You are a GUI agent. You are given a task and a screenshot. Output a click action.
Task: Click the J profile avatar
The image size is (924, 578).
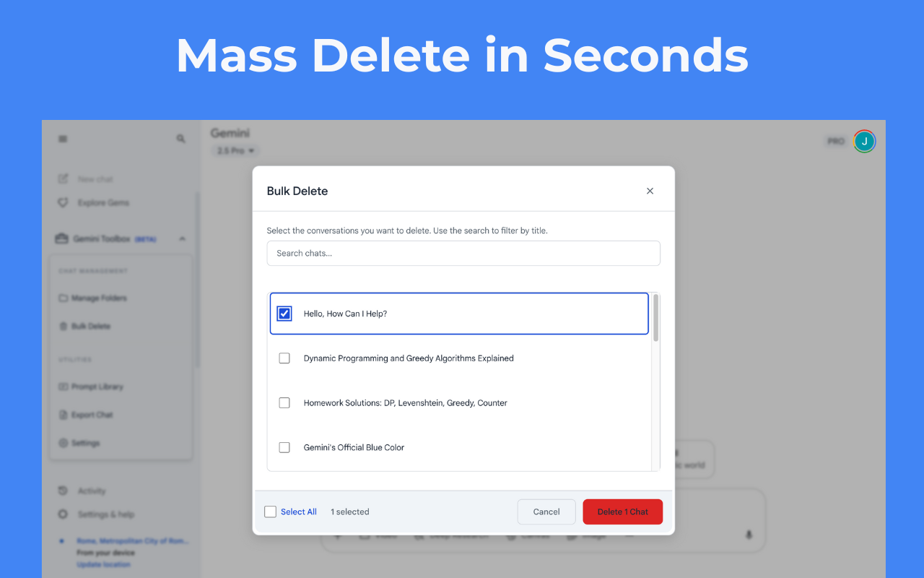pos(864,141)
